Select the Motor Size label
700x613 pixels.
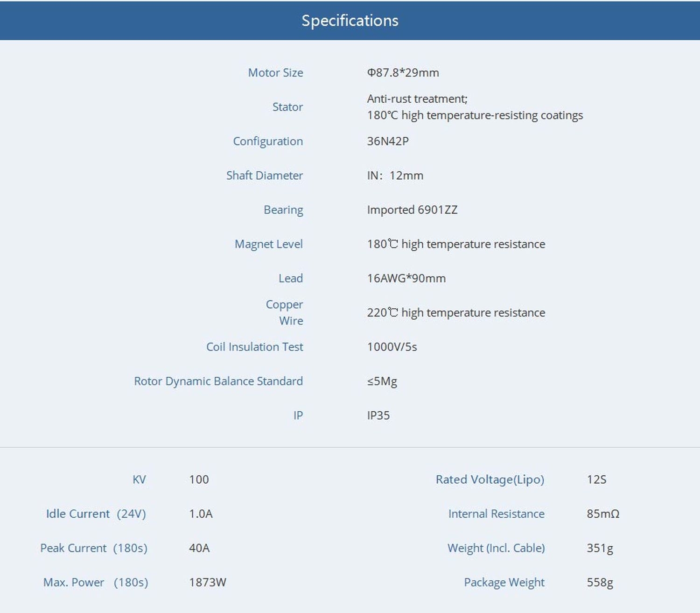275,73
